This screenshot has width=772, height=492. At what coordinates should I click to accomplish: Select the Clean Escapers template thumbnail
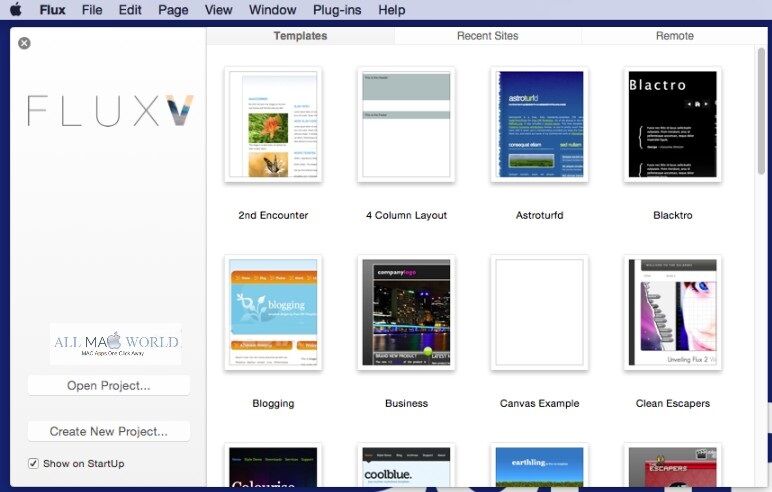tap(673, 312)
